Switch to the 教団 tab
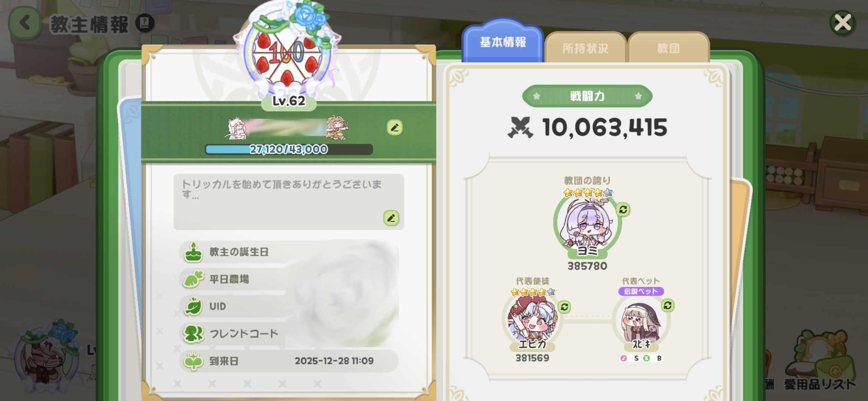Screen dimensions: 868x401 pyautogui.click(x=668, y=48)
